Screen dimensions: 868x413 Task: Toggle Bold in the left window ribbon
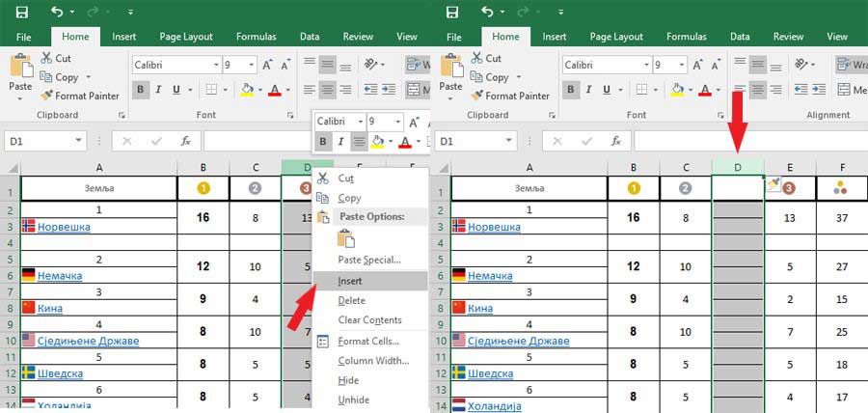[x=141, y=90]
